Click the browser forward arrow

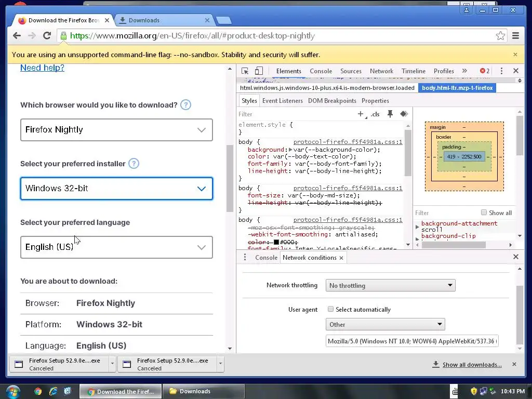click(32, 36)
